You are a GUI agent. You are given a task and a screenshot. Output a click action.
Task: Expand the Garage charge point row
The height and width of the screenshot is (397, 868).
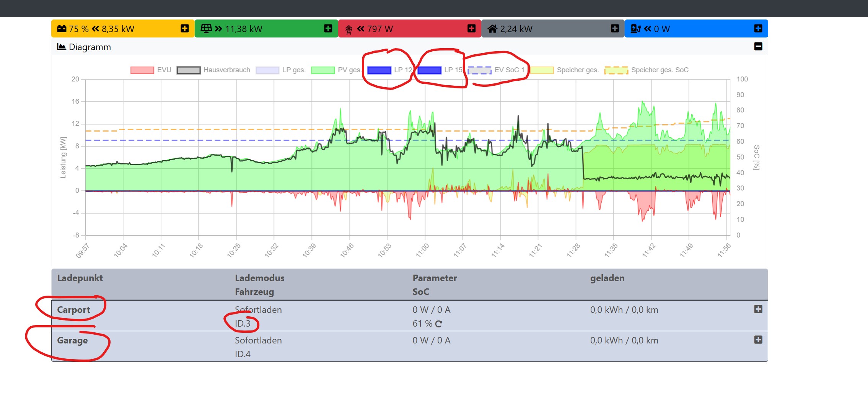pyautogui.click(x=758, y=340)
